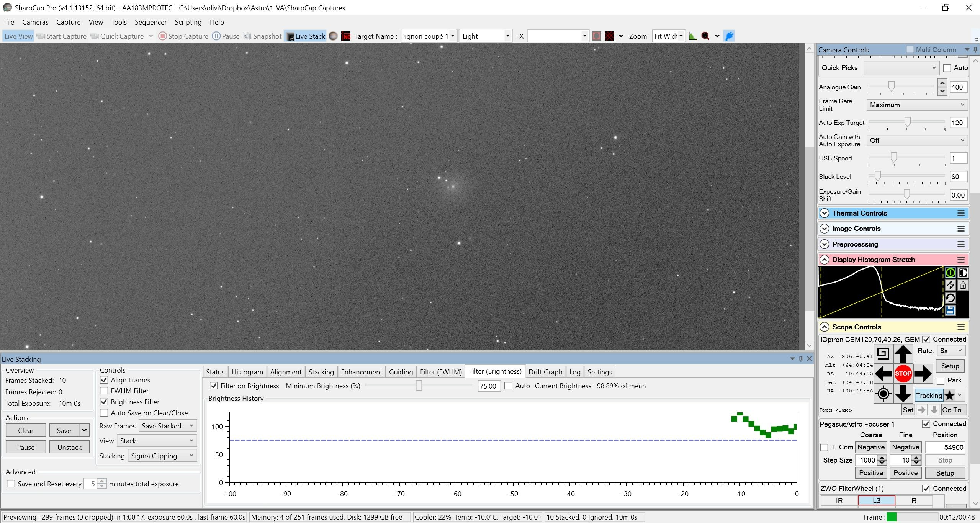Collapse the Display Histogram Stretch section
980x523 pixels.
click(x=824, y=260)
